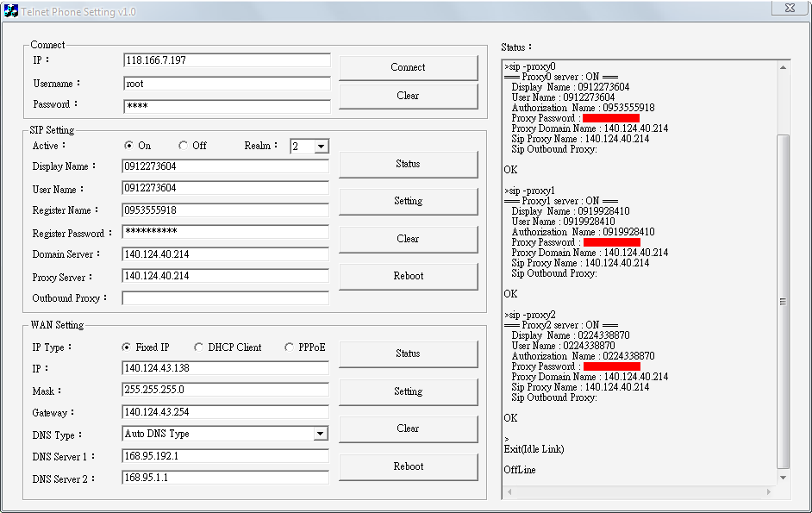Screen dimensions: 812x513
Task: Check the WAN Setting Status button
Action: pos(408,353)
